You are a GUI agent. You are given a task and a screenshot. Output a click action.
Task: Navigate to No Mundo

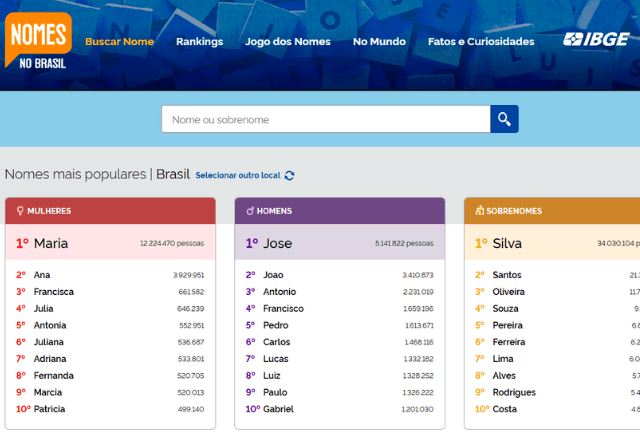pyautogui.click(x=379, y=42)
